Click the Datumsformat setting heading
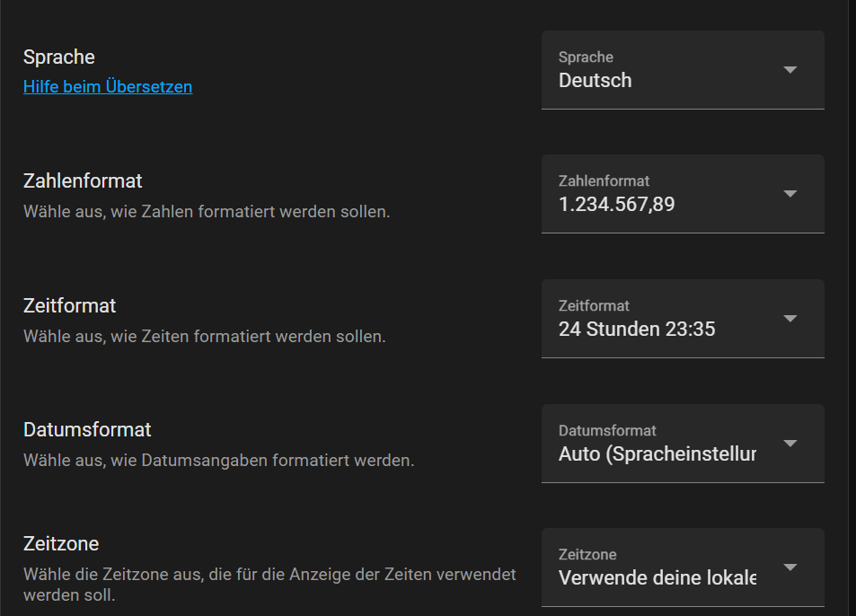856x616 pixels. (x=87, y=430)
